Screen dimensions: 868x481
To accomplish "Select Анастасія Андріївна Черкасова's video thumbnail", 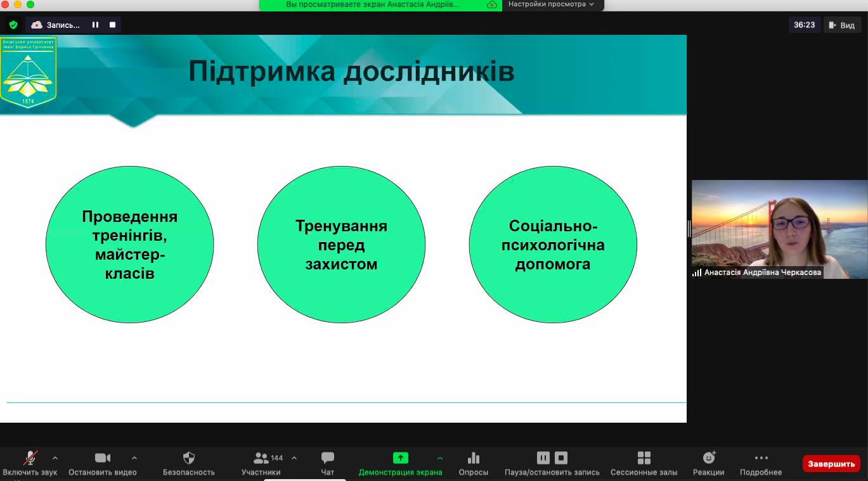I will [x=779, y=229].
